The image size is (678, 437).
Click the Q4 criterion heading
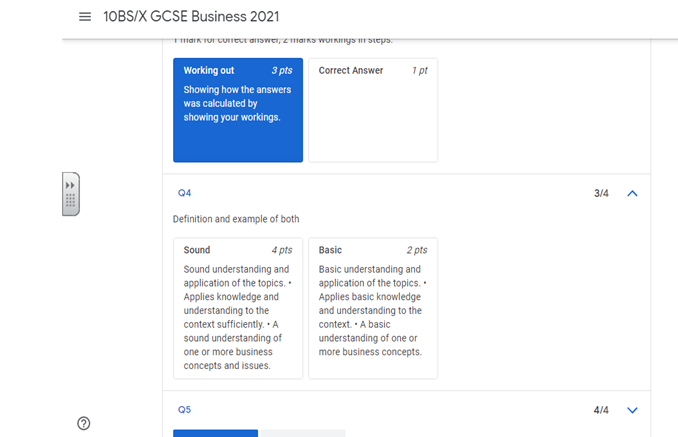[184, 193]
